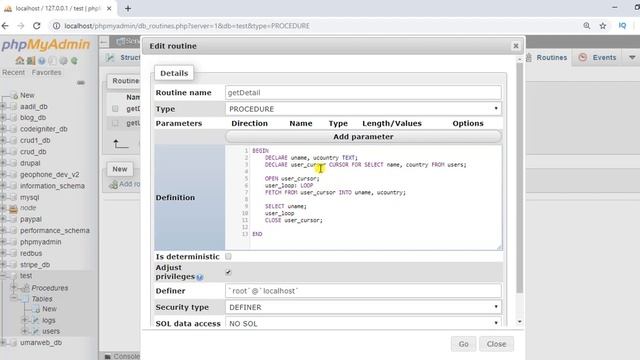
Task: Click the browser back arrow
Action: 5,26
